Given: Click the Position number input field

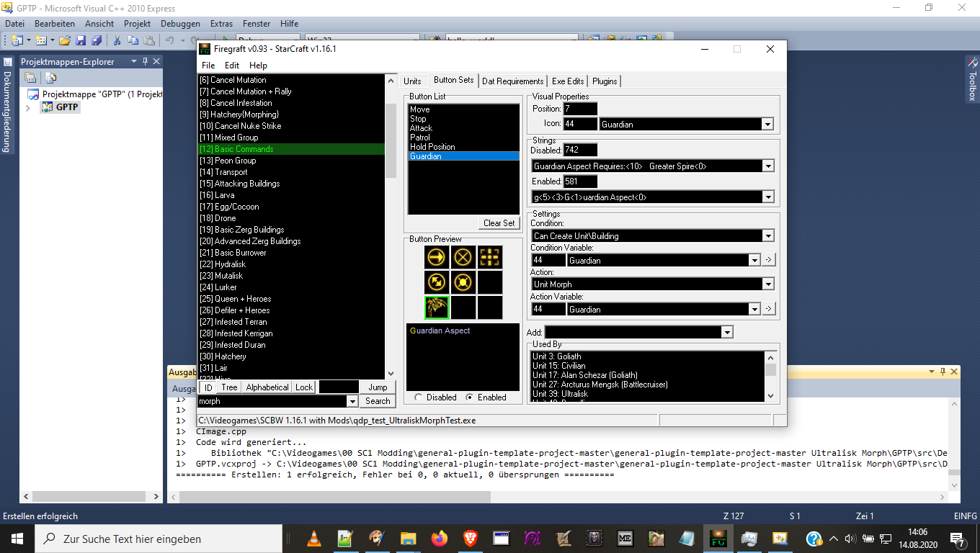Looking at the screenshot, I should click(x=580, y=109).
